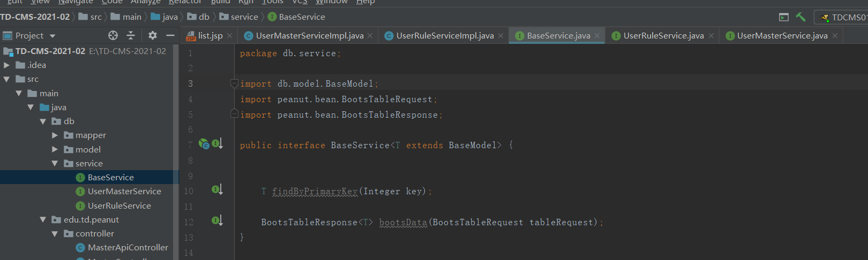The height and width of the screenshot is (260, 868).
Task: Click the implemented-method gutter icon on line 12
Action: 218,220
